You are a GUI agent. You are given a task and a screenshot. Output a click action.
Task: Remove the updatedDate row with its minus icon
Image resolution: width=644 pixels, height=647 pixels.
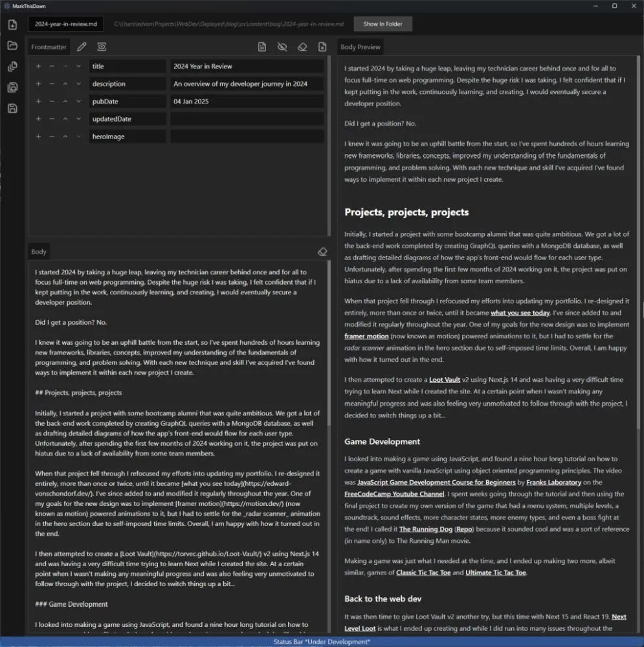click(52, 119)
